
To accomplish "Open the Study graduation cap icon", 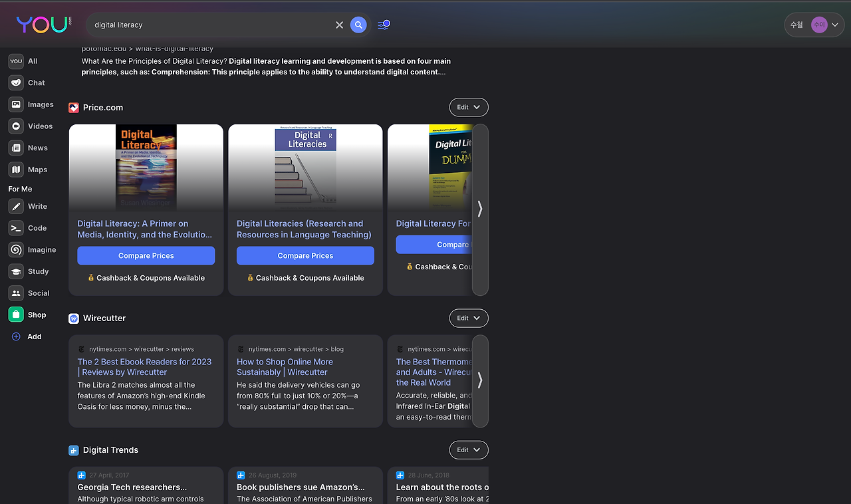I will coord(16,271).
